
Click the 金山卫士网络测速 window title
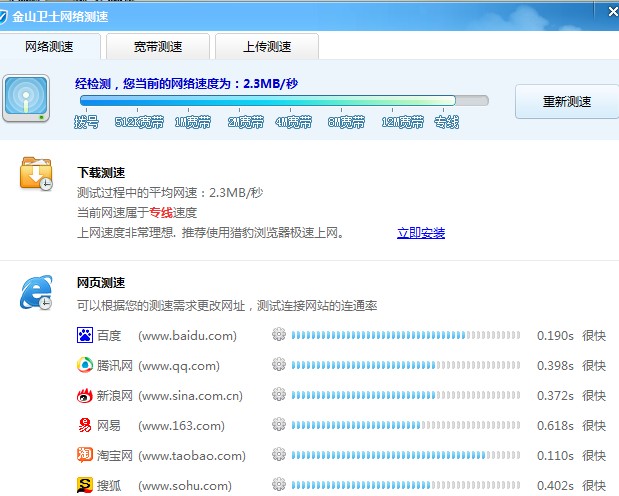[60, 17]
